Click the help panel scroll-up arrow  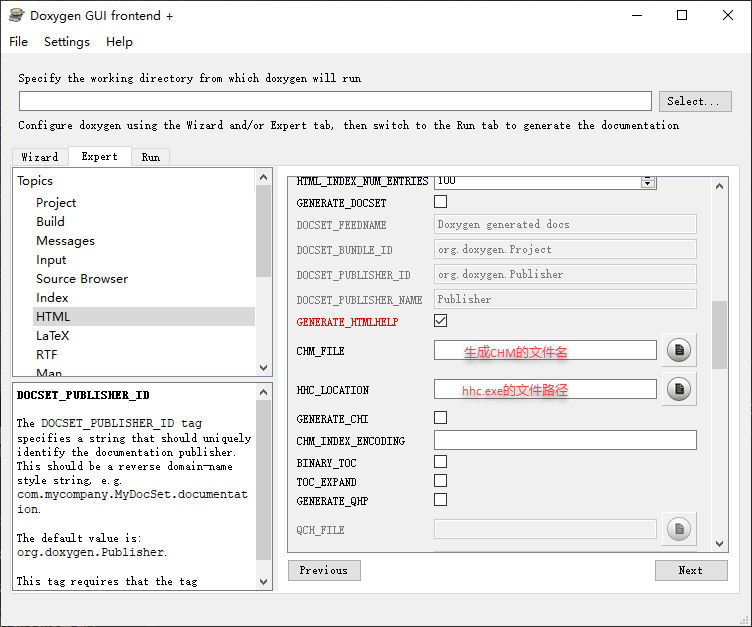[263, 392]
